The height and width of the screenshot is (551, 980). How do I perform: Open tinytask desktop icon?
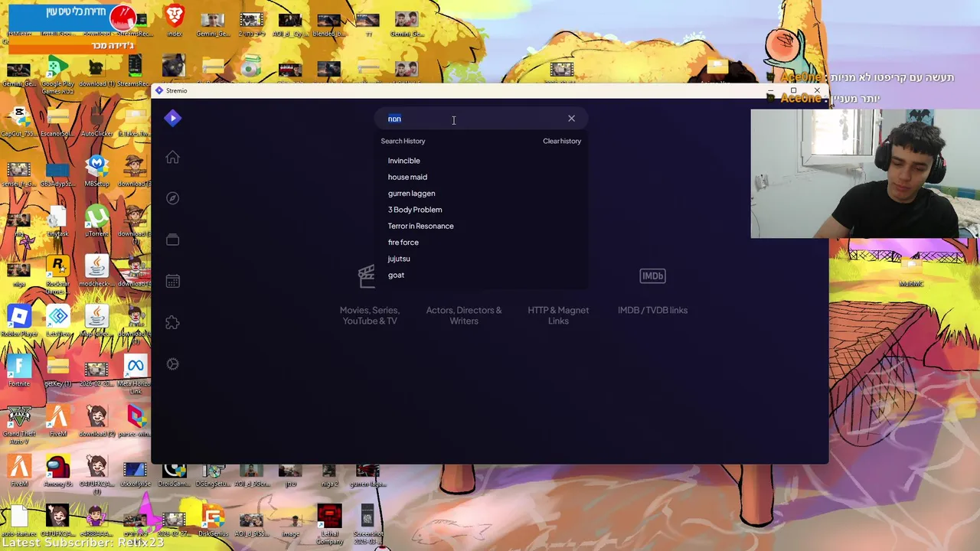tap(57, 220)
